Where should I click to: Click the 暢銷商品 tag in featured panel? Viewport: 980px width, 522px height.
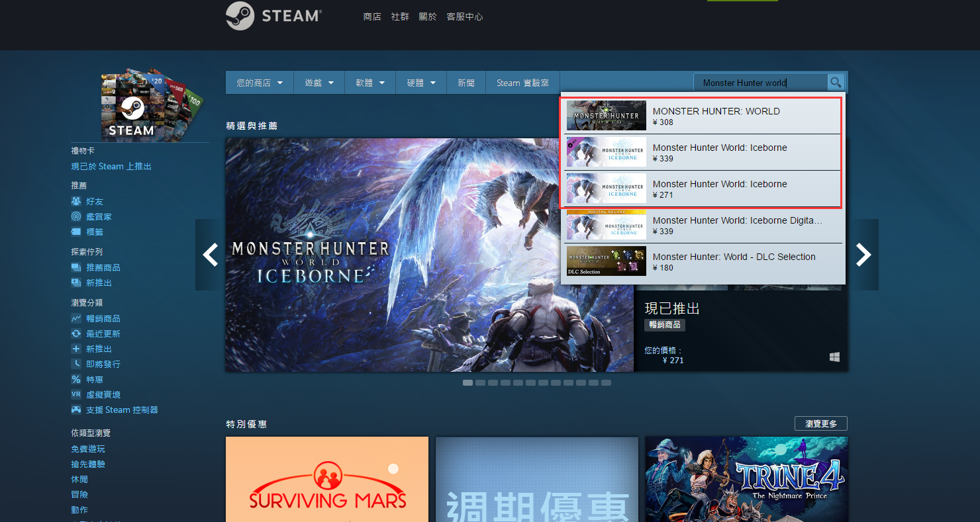click(665, 325)
